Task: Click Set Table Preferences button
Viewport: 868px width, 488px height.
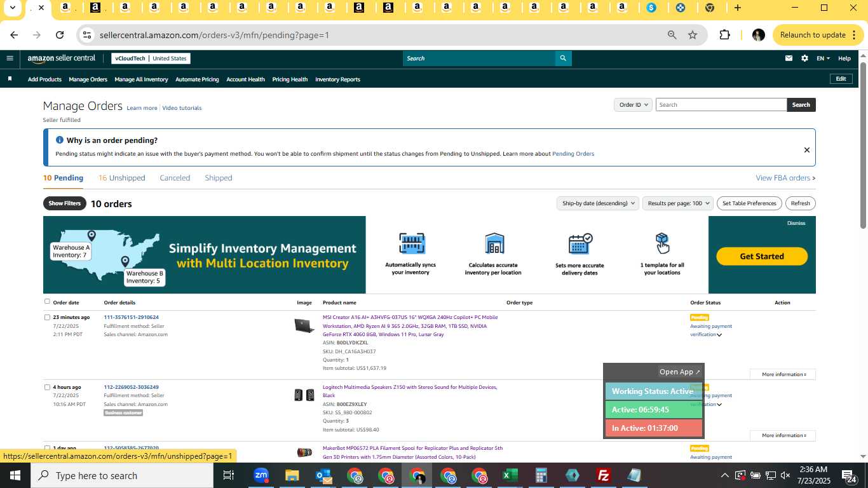Action: [x=750, y=203]
